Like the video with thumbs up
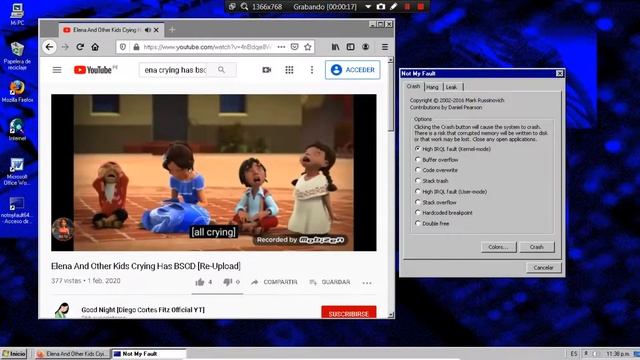Image resolution: width=640 pixels, height=360 pixels. coord(200,282)
